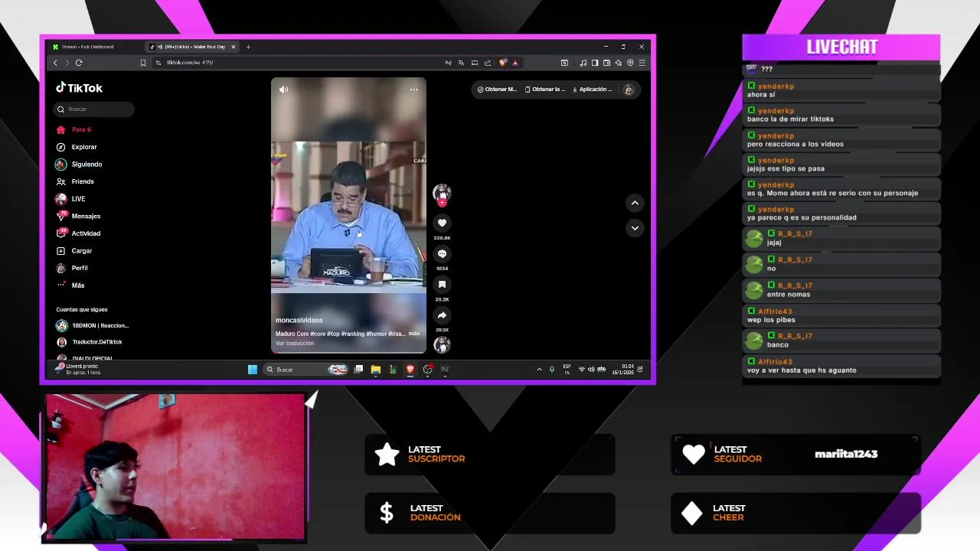This screenshot has height=551, width=980.
Task: Expand the caption with más
Action: click(413, 334)
